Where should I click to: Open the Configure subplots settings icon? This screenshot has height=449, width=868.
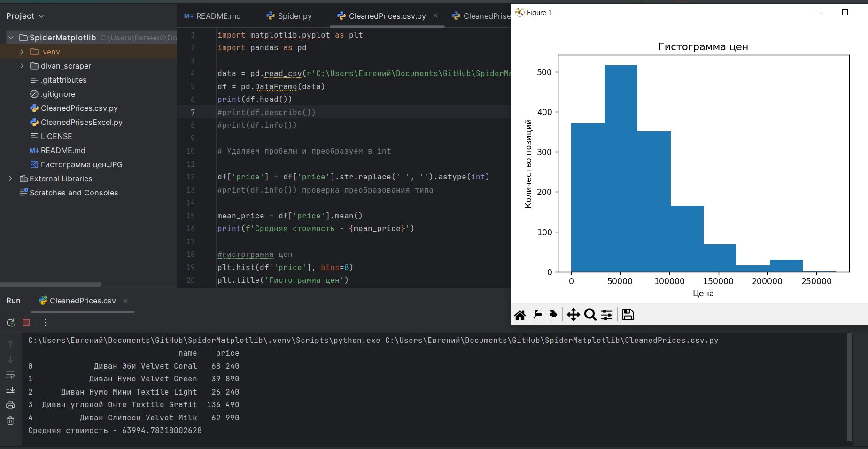click(x=606, y=315)
